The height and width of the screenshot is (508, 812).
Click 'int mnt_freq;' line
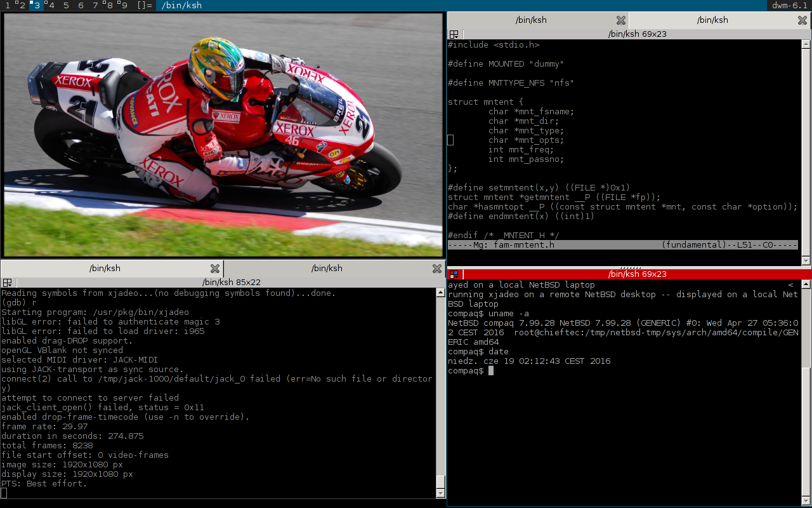click(521, 149)
